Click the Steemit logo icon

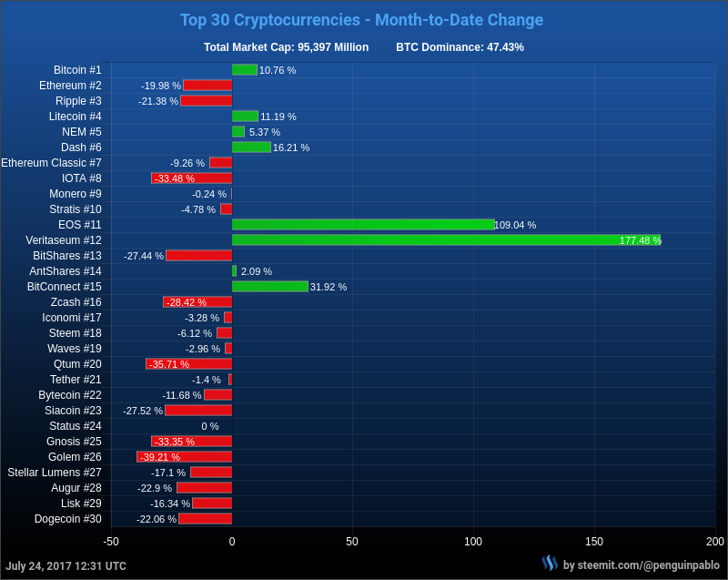point(551,564)
